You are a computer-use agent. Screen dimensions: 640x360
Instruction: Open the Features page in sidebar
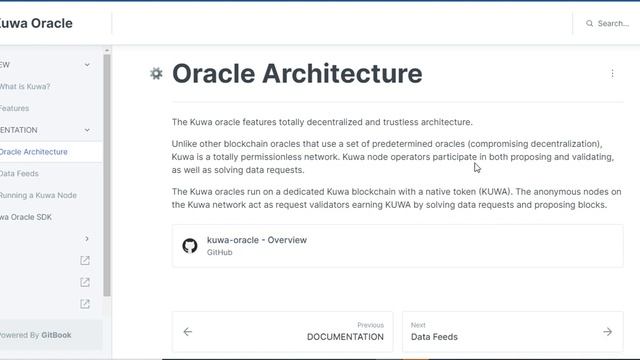pos(15,108)
